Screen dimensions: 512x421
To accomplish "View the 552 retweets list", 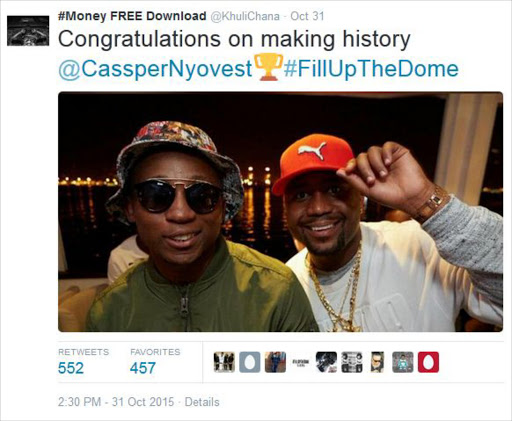I will tap(71, 368).
